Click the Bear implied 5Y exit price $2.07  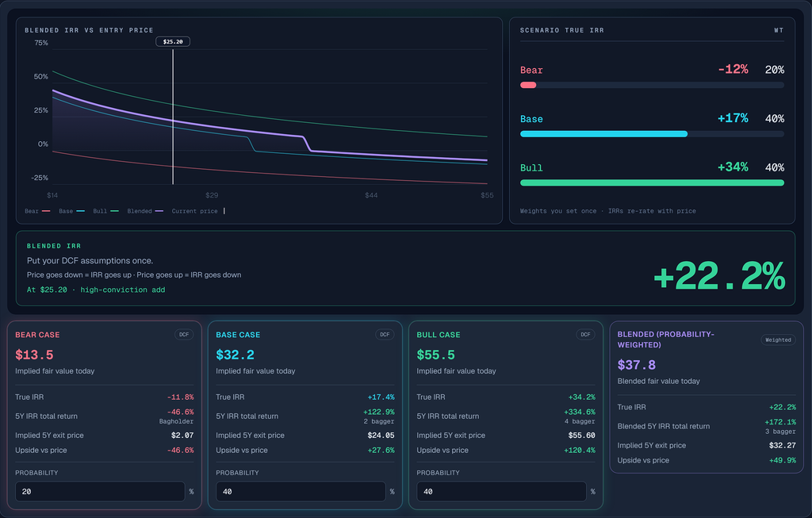182,436
